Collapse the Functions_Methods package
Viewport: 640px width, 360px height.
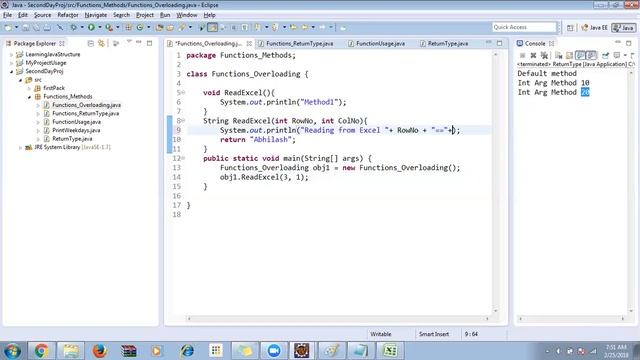[x=29, y=97]
